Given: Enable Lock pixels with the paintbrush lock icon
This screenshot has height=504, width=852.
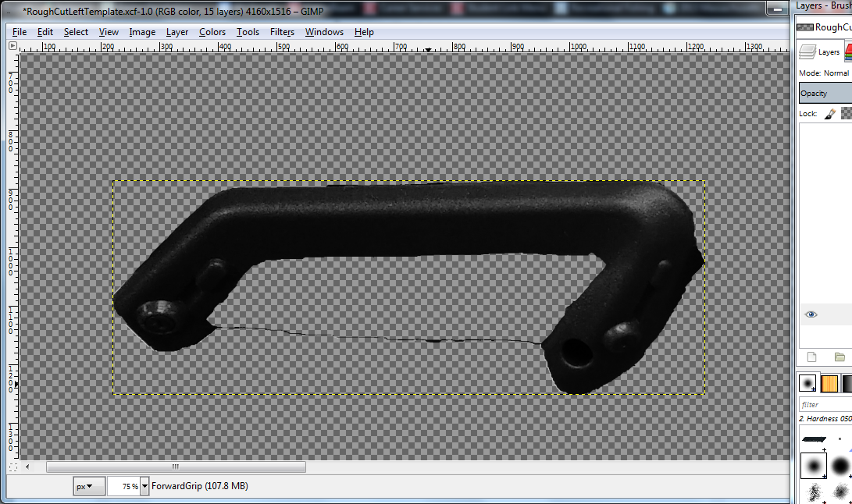Looking at the screenshot, I should (830, 113).
